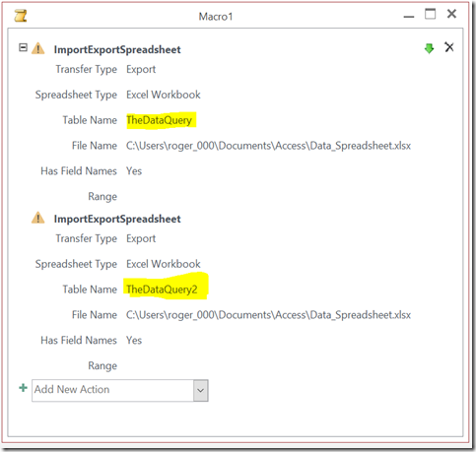Click second action's Has Field Names Yes value
The image size is (476, 452).
coord(134,341)
